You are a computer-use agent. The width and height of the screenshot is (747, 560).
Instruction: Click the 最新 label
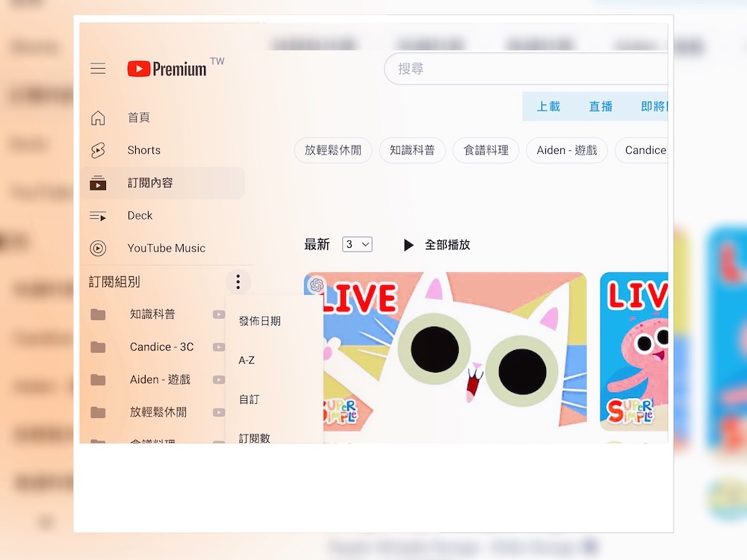(317, 245)
